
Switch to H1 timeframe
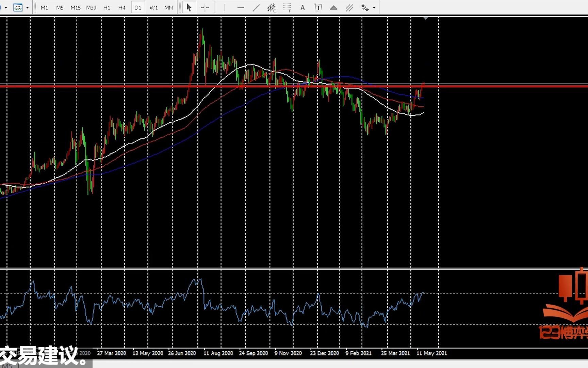(107, 7)
